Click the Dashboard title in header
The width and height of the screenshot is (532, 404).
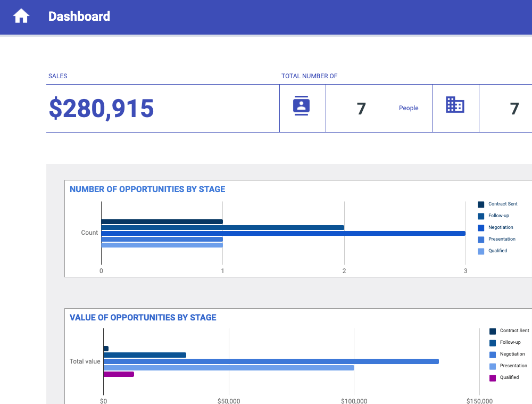pos(79,17)
